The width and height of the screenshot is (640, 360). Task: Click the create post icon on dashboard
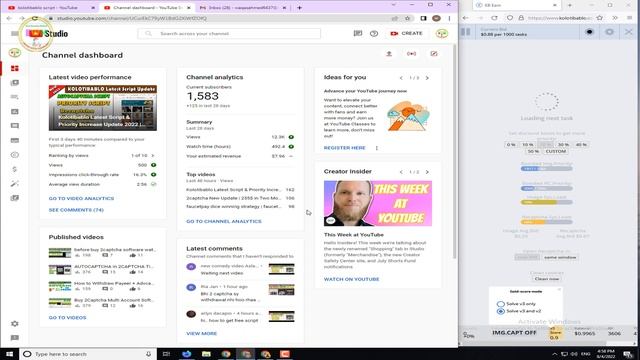coord(434,54)
